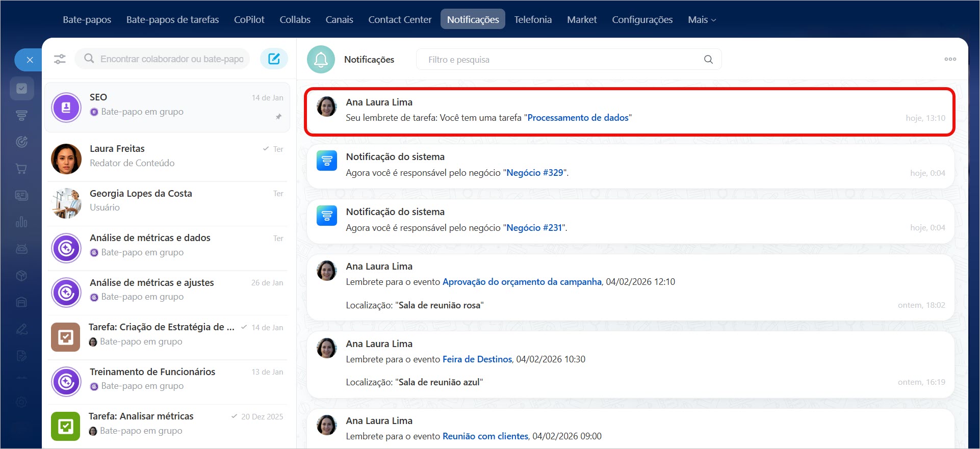Click the magnifier icon in notification filter

(708, 60)
